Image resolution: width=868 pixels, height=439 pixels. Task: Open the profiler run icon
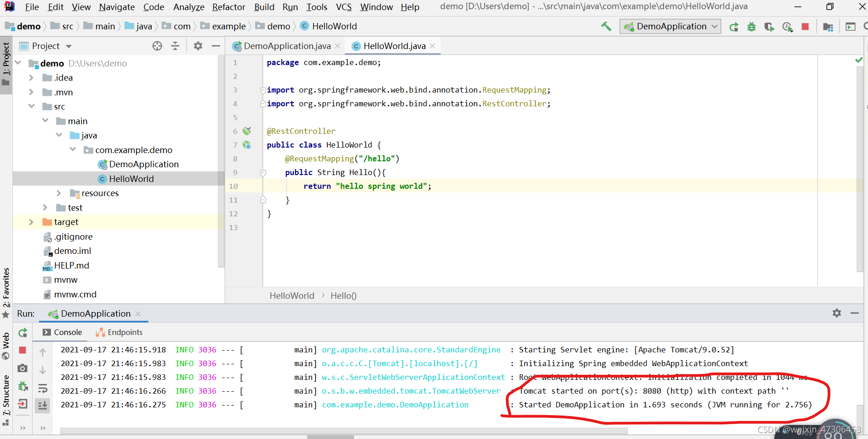click(x=787, y=27)
